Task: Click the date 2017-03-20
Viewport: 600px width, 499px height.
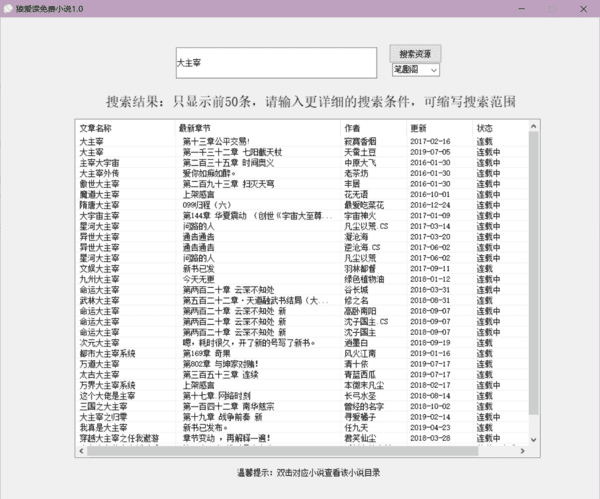Action: [430, 237]
